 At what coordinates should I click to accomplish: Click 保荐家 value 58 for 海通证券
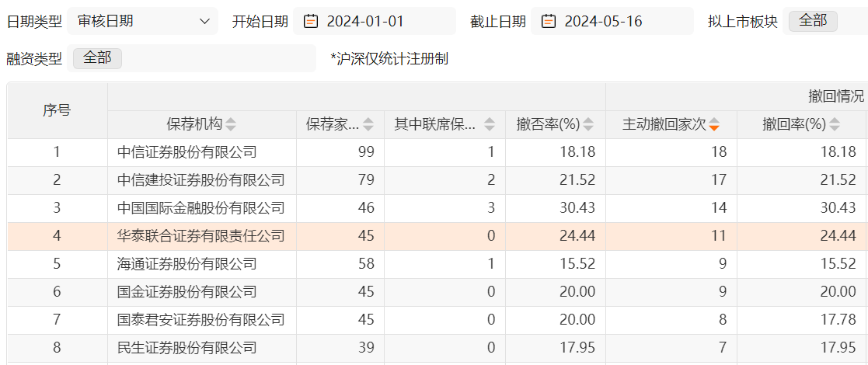(366, 264)
